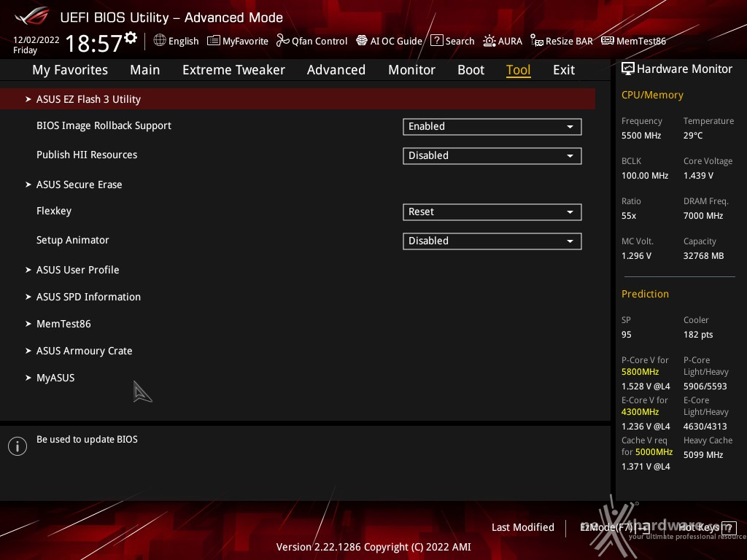Open the Publish HII Resources dropdown
Image resolution: width=747 pixels, height=560 pixels.
point(492,156)
